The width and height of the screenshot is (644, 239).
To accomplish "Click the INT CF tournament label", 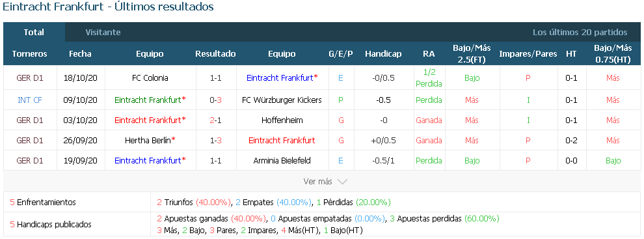I will [x=29, y=100].
